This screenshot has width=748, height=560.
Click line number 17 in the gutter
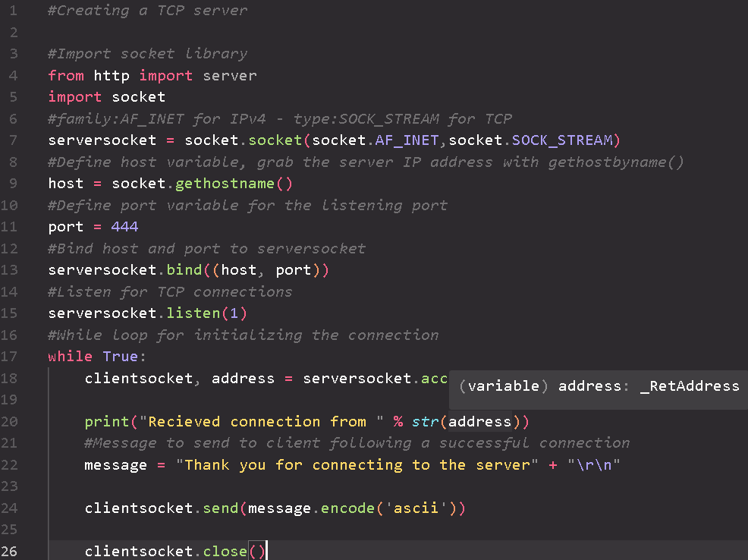[9, 357]
